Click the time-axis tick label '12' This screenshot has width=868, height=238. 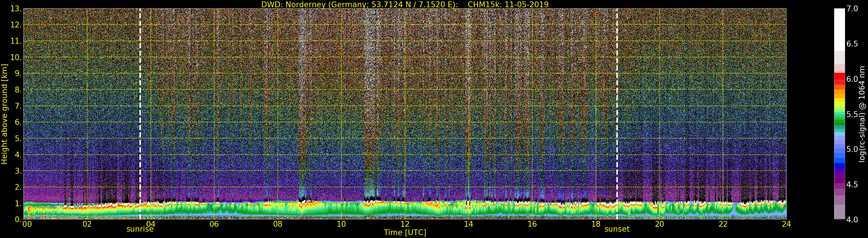click(405, 224)
